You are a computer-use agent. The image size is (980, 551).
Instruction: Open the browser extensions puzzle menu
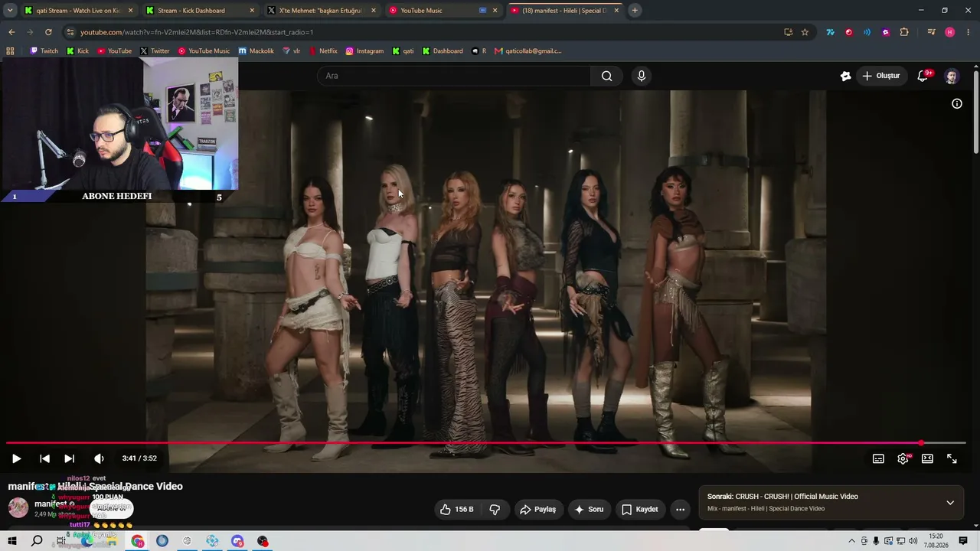click(904, 32)
